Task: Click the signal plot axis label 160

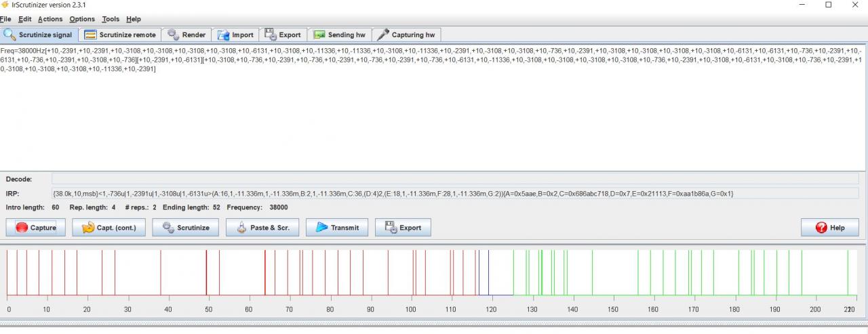Action: click(653, 309)
